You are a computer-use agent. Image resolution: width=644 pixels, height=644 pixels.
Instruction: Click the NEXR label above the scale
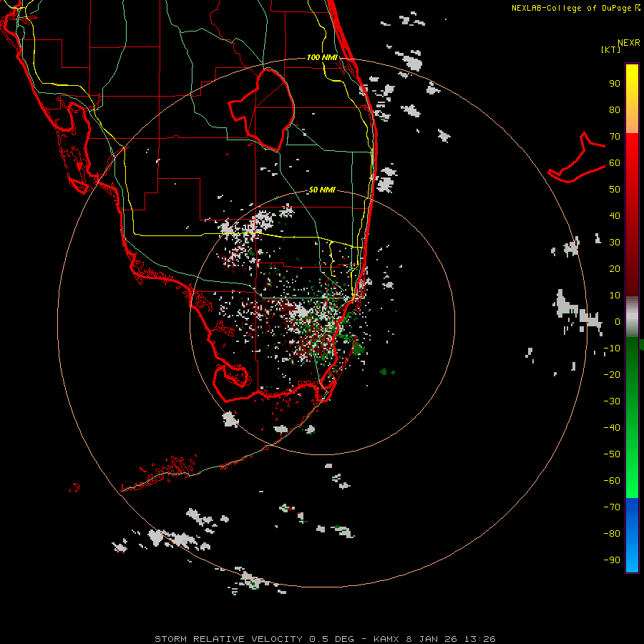629,43
